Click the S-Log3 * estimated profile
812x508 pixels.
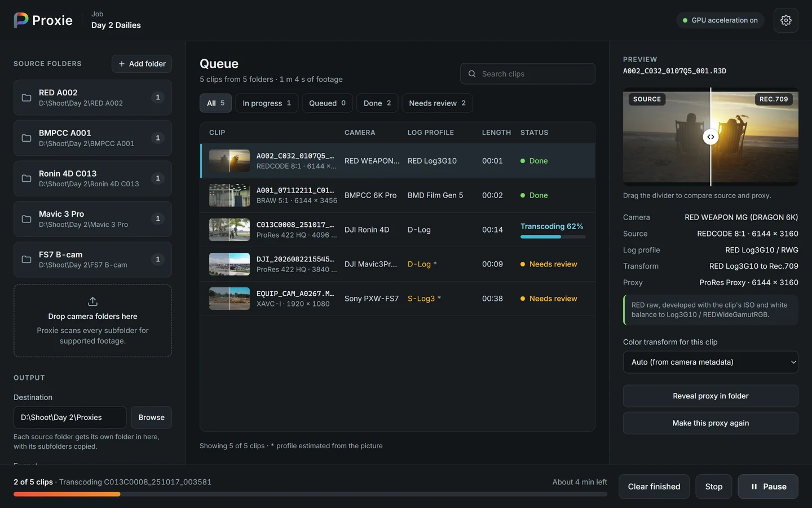tap(424, 299)
